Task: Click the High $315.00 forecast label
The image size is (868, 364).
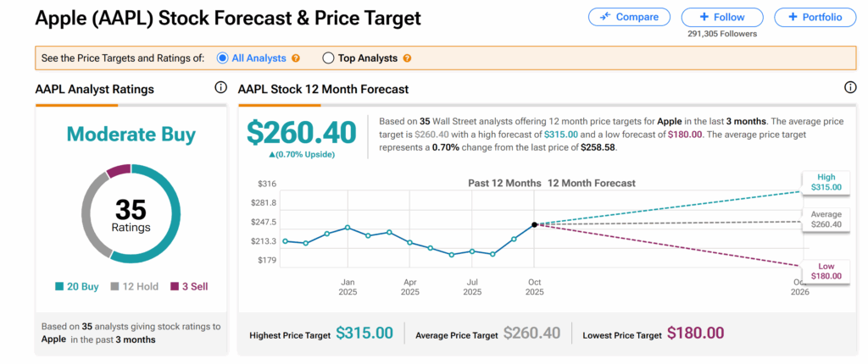Action: (826, 182)
